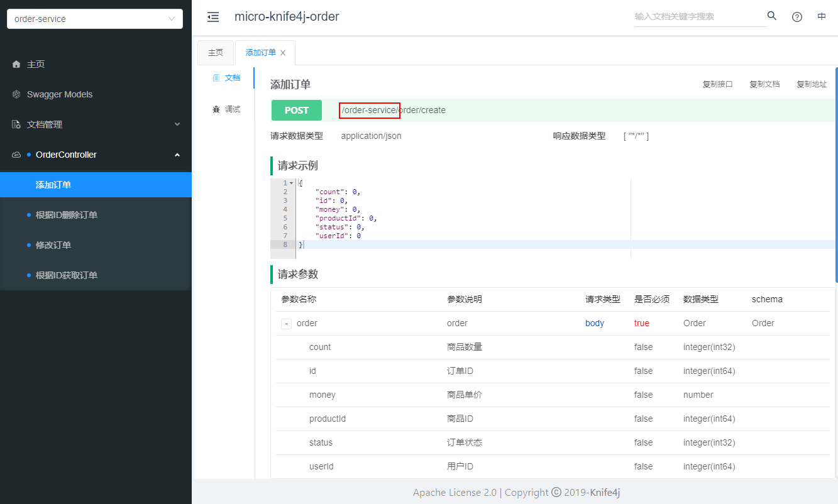The image size is (838, 504).
Task: Click the search magnifier icon
Action: [772, 16]
